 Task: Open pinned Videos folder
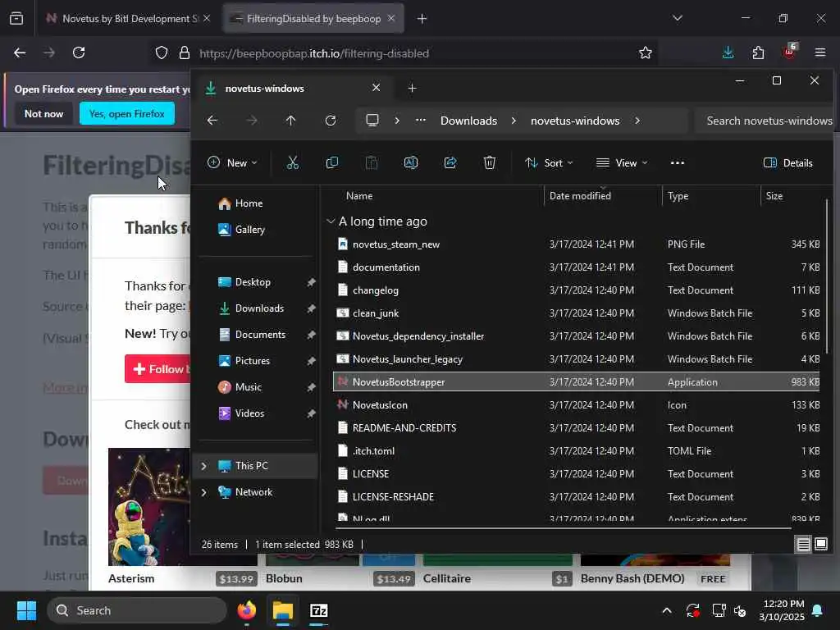click(x=242, y=413)
